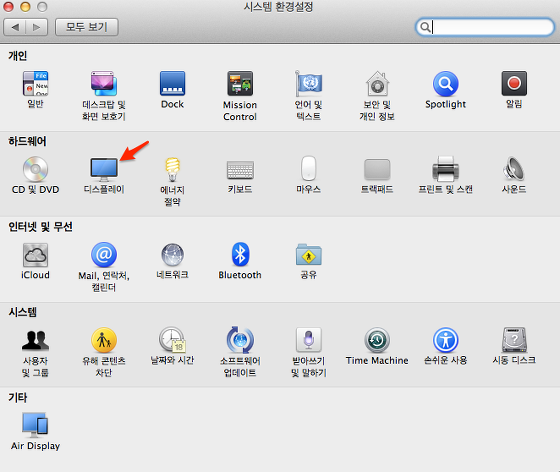Screen dimensions: 560x472
Task: Open 마우스 (Mouse) preferences
Action: tap(309, 168)
